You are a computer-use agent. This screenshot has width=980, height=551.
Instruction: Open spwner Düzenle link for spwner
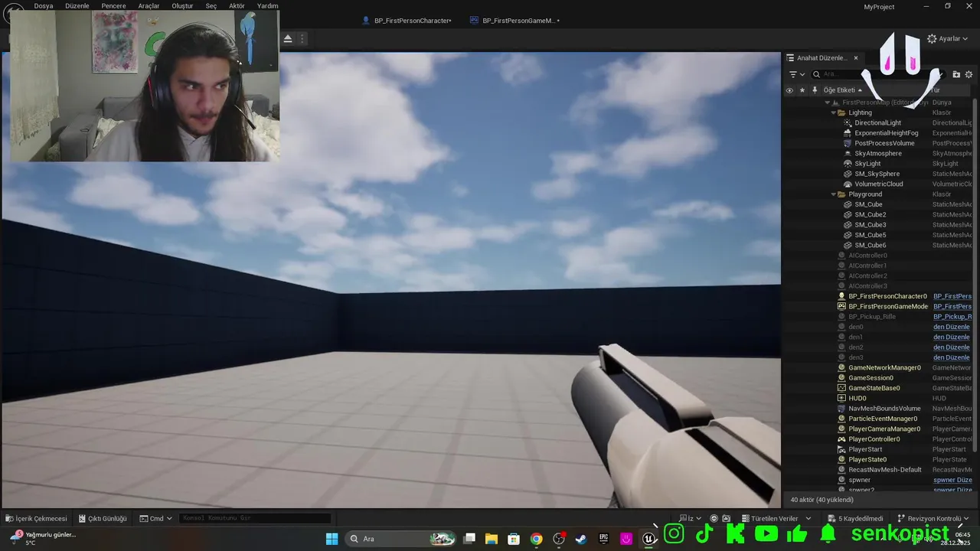[952, 480]
